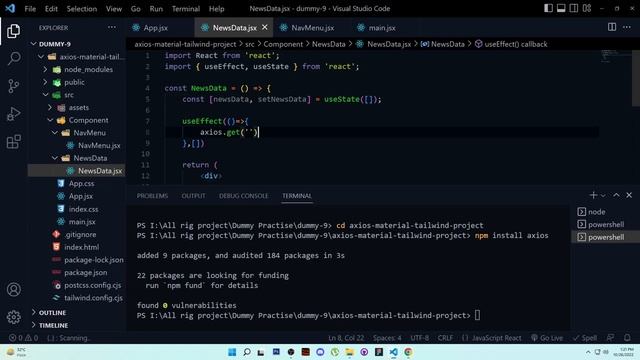
Task: Maximize the terminal panel size
Action: (x=616, y=196)
